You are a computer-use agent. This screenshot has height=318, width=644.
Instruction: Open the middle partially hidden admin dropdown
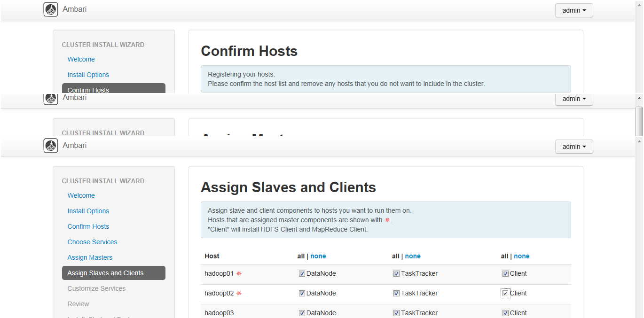pos(574,99)
